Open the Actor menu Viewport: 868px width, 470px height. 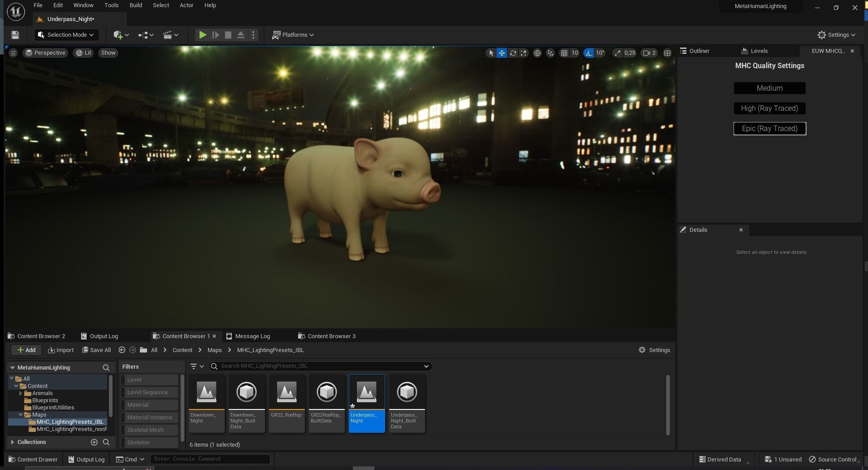[187, 5]
